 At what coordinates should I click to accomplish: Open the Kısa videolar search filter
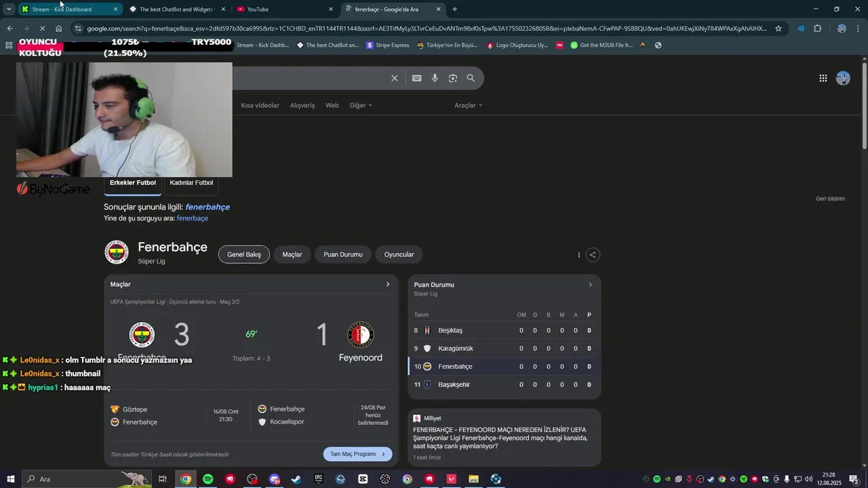click(x=260, y=105)
